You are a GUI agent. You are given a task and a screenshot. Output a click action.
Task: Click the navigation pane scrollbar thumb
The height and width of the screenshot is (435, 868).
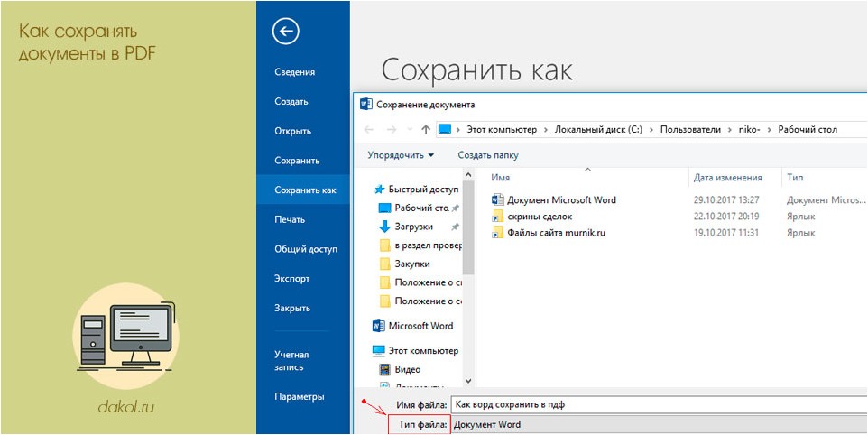coord(468,228)
